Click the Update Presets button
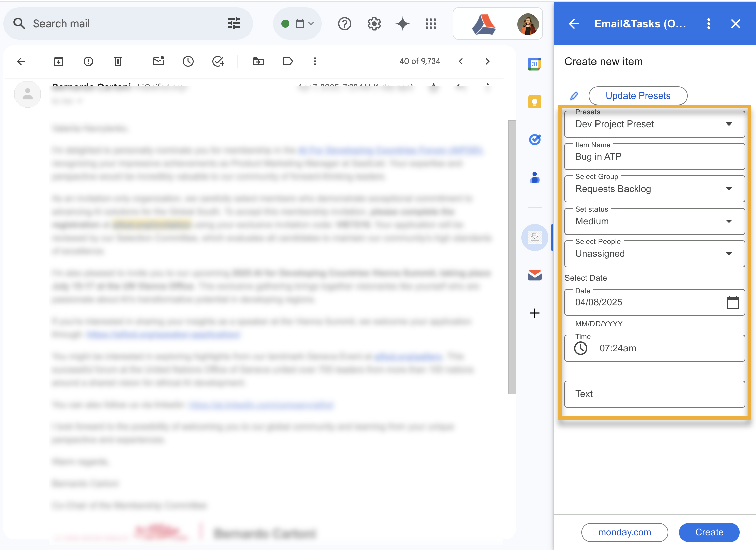 point(638,96)
